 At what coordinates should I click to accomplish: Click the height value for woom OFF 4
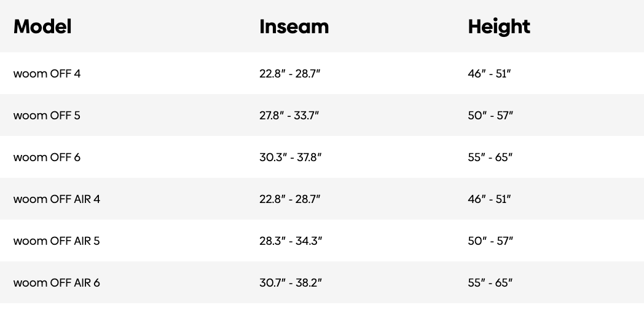[x=490, y=74]
